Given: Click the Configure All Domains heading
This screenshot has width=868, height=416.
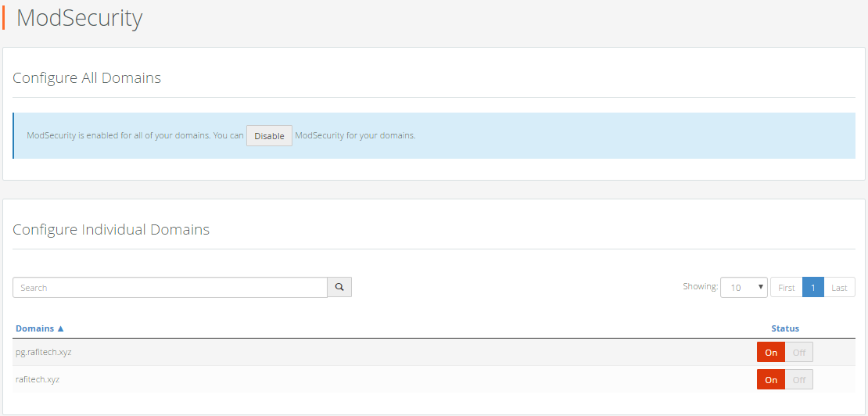Looking at the screenshot, I should click(87, 78).
